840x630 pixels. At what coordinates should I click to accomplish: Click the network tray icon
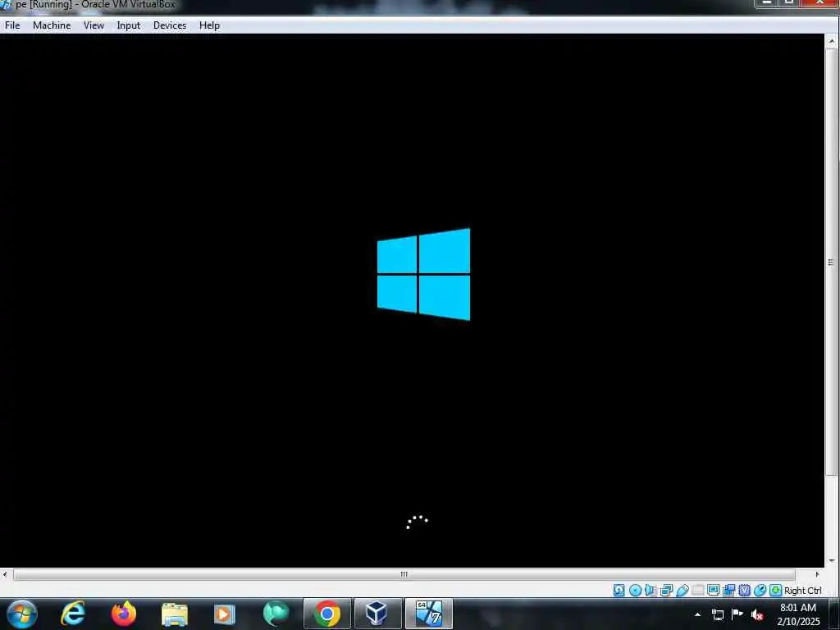717,614
